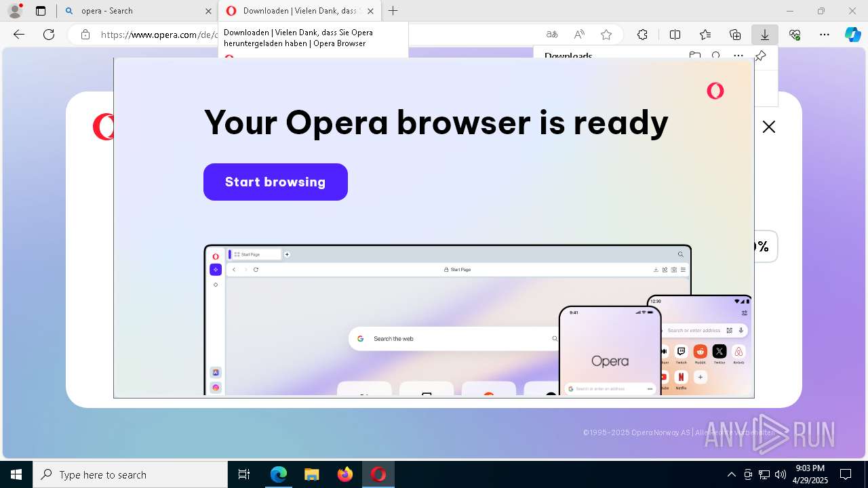
Task: Open network settings tray icon
Action: click(764, 474)
